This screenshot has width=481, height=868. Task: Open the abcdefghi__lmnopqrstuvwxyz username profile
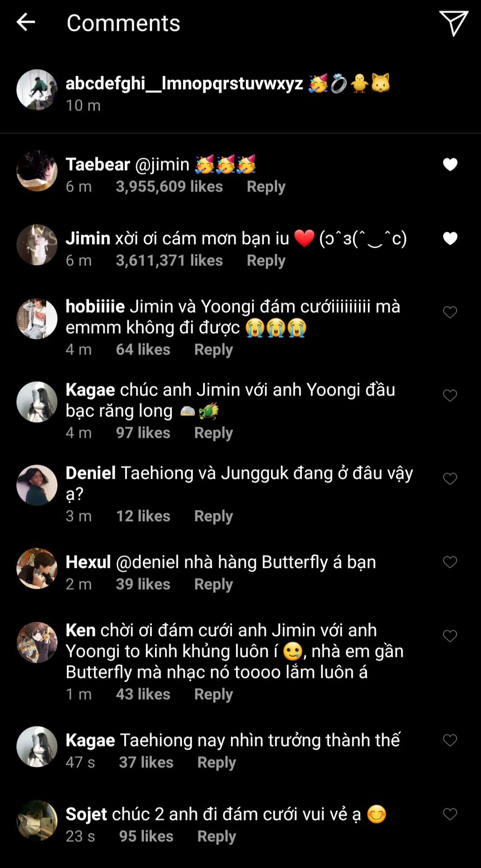coord(184,84)
